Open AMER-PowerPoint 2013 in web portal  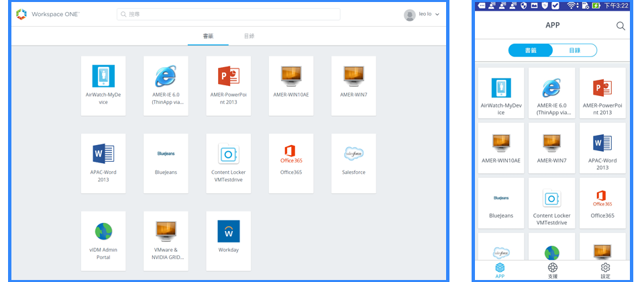tap(228, 86)
